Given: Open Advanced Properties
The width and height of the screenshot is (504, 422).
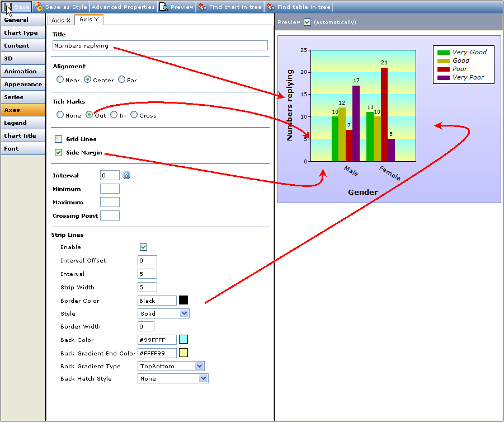Looking at the screenshot, I should [123, 7].
